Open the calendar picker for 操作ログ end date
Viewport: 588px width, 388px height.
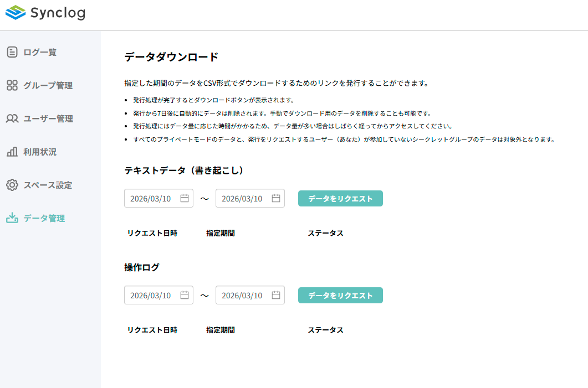pyautogui.click(x=276, y=294)
